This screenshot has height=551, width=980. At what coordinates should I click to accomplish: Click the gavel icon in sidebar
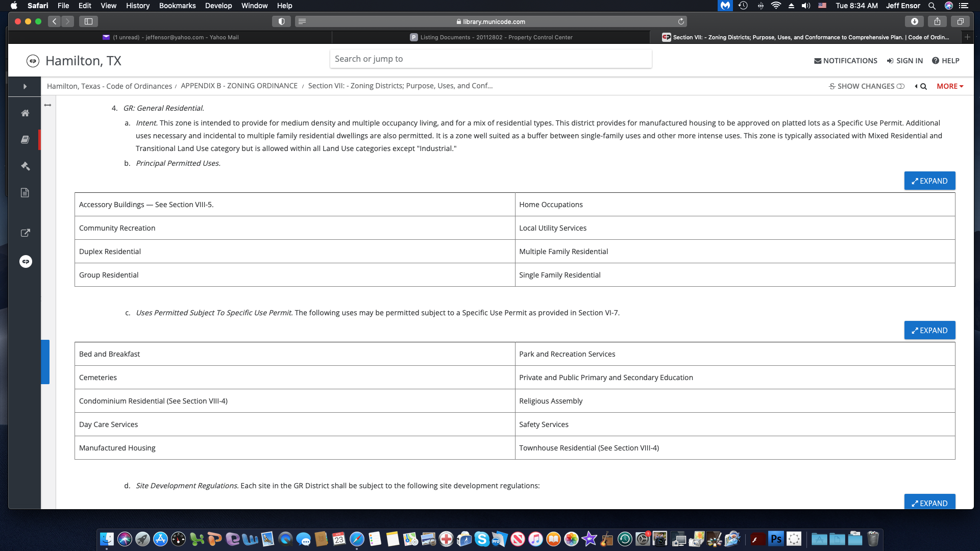pyautogui.click(x=24, y=166)
